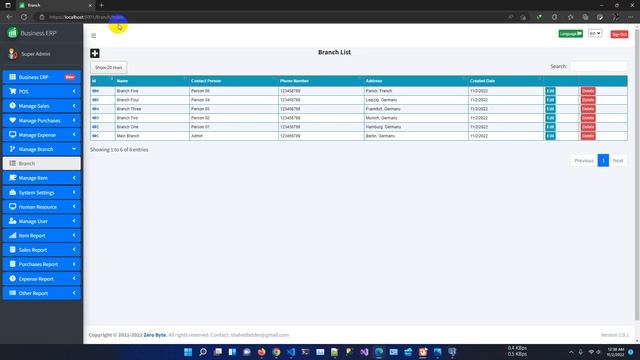This screenshot has width=640, height=360.
Task: Delete the Branch One row
Action: pos(588,127)
